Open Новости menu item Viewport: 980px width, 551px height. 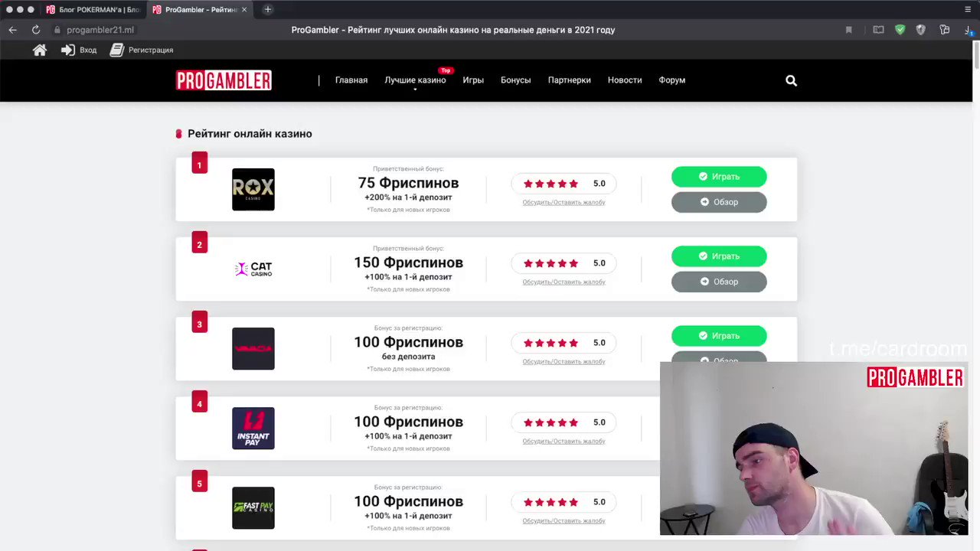click(x=625, y=80)
